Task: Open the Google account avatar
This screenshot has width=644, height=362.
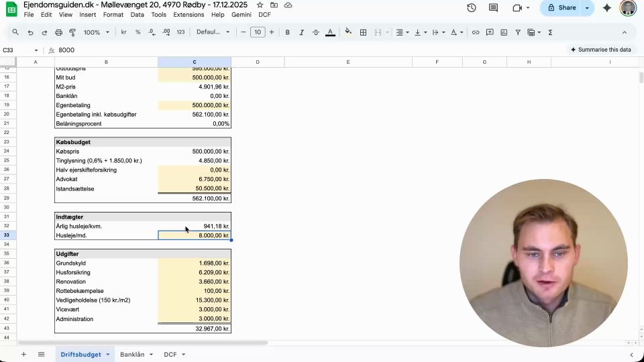Action: pos(628,8)
